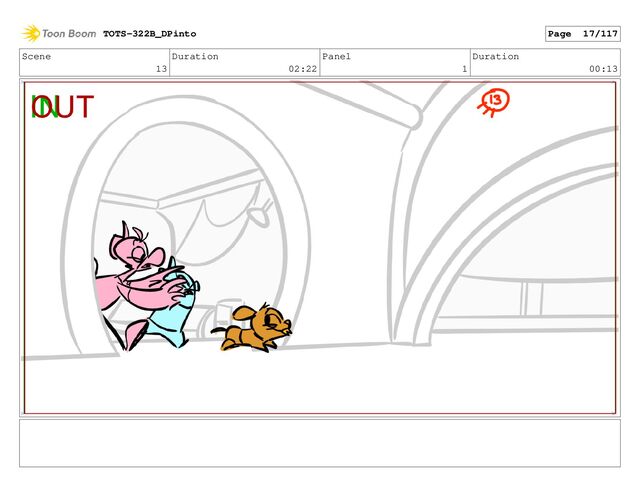Click the IN OUT overlay label

click(62, 107)
